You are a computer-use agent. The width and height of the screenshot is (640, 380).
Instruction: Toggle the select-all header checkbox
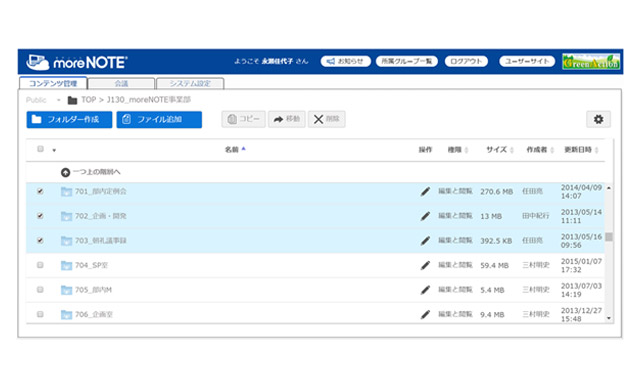[40, 149]
